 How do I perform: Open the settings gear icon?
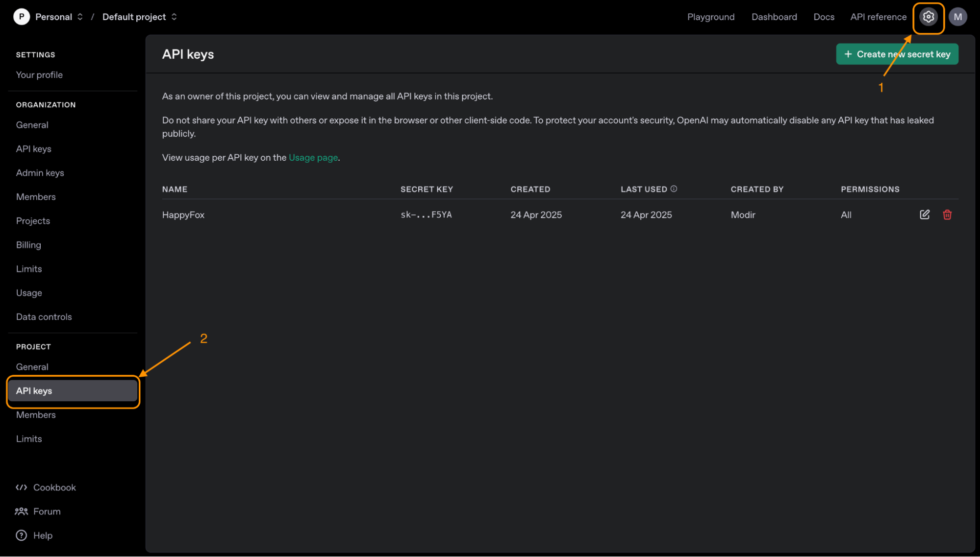pyautogui.click(x=928, y=17)
